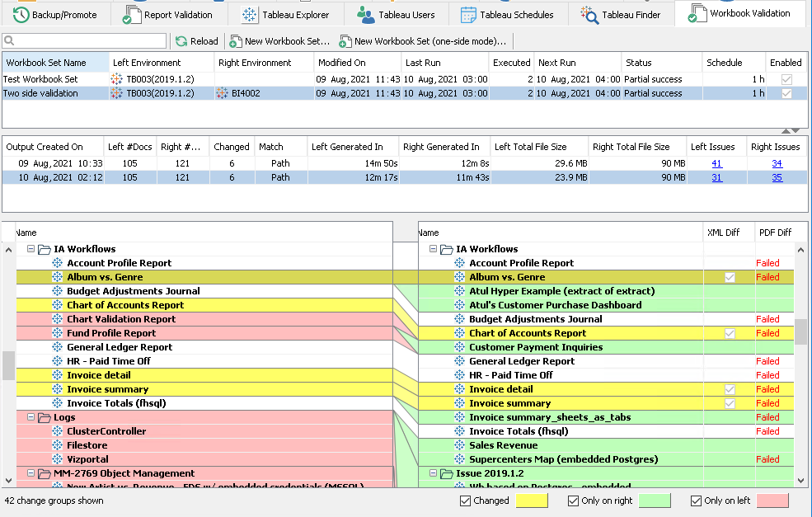Collapse left IA Workflows folder

click(x=31, y=249)
